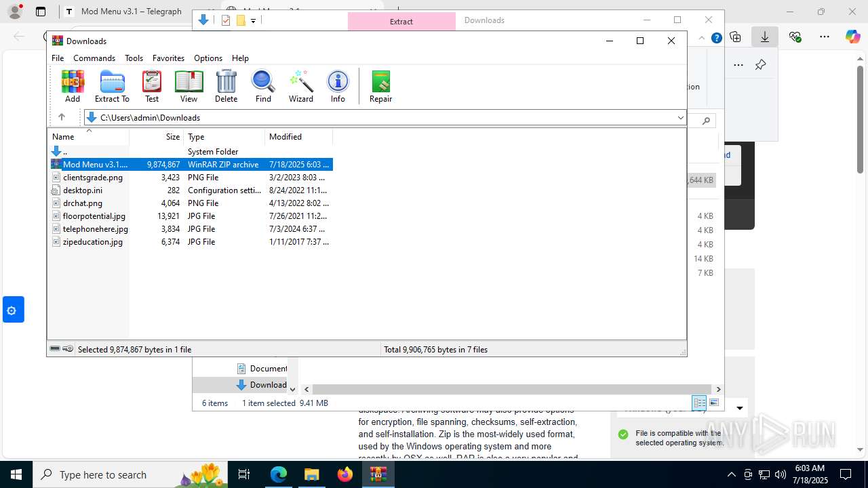Viewport: 868px width, 488px height.
Task: Sort the list by Modified column header
Action: click(298, 136)
